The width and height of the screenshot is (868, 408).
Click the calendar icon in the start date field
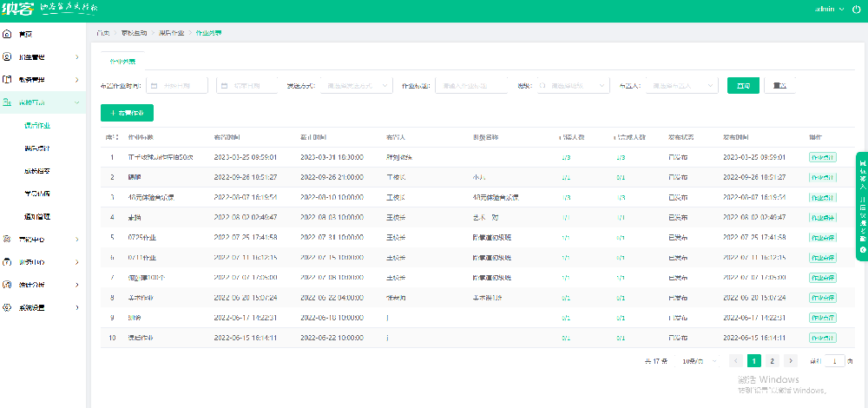tap(155, 86)
